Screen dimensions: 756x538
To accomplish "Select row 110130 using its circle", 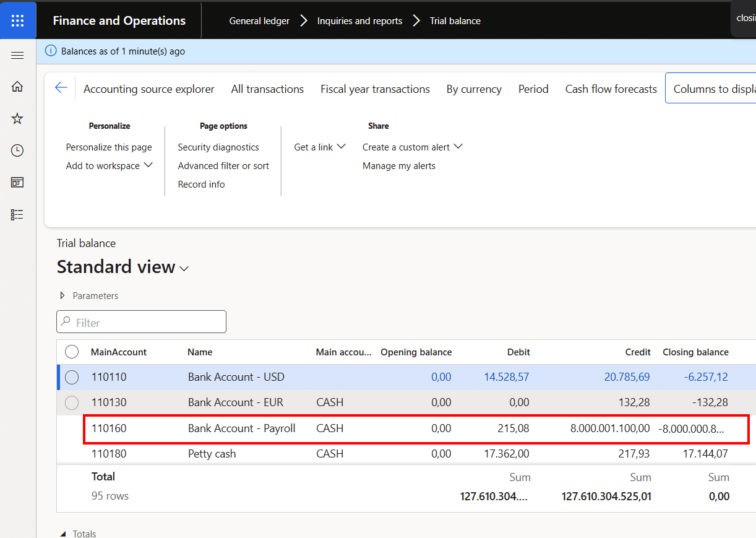I will pos(72,402).
